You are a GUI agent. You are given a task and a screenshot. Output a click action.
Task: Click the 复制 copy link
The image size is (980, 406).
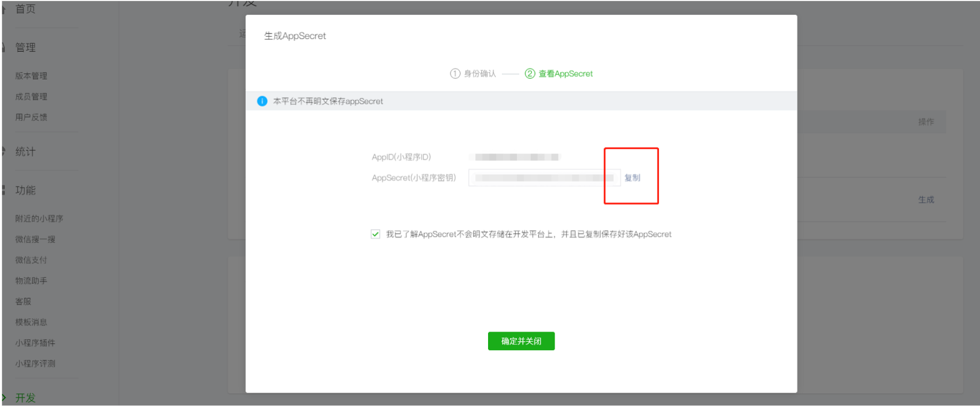tap(632, 178)
